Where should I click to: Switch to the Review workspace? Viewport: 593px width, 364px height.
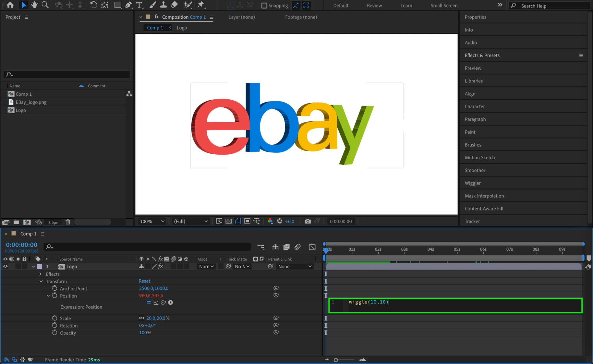click(374, 5)
